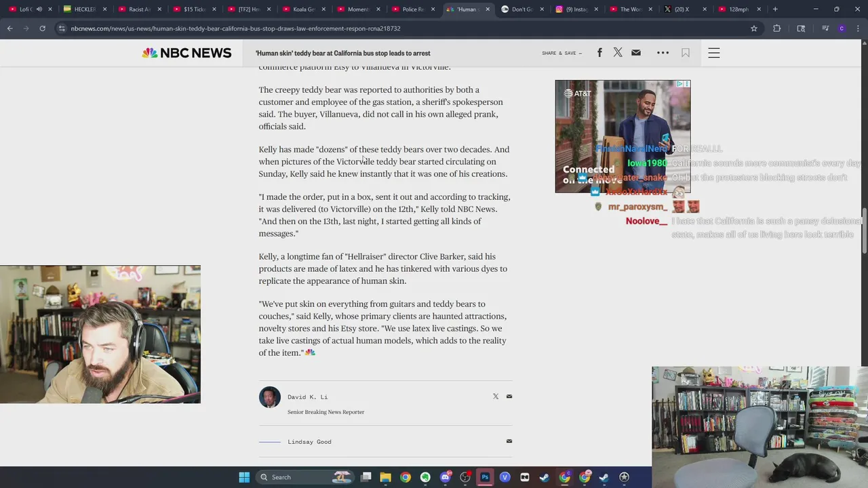The image size is (868, 488).
Task: Open David K. Li's X profile icon
Action: (x=496, y=396)
